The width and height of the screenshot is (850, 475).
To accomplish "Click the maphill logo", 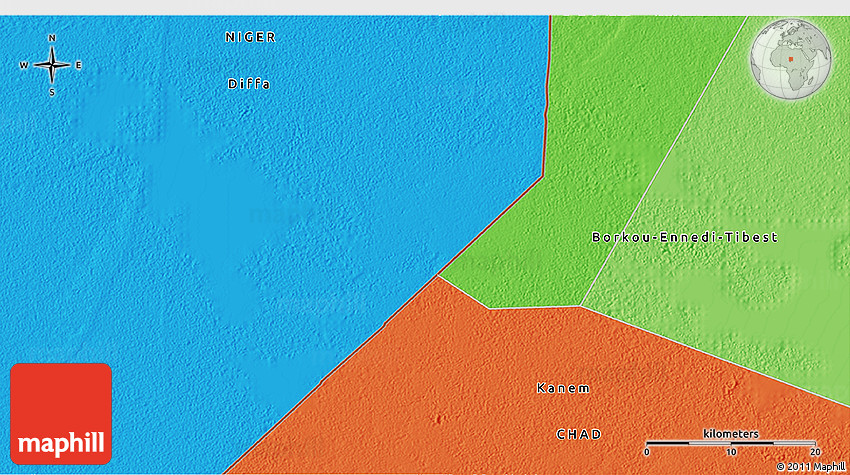I will pos(61,414).
